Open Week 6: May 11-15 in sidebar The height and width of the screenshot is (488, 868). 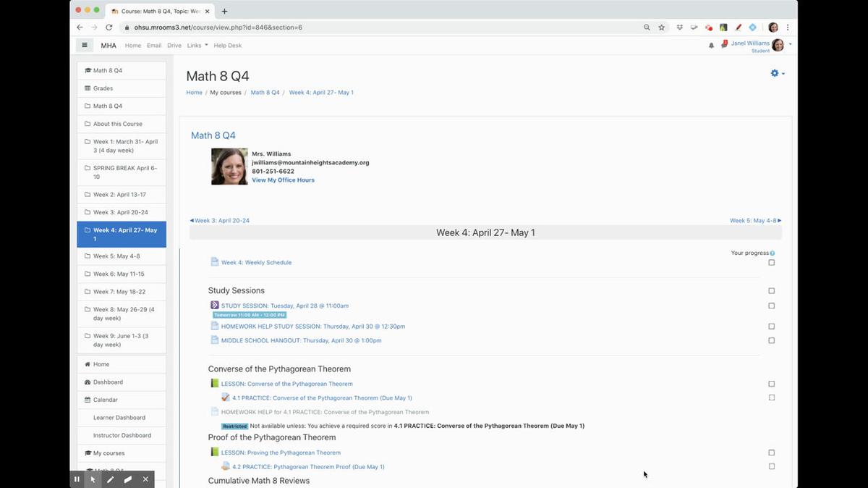(x=122, y=274)
